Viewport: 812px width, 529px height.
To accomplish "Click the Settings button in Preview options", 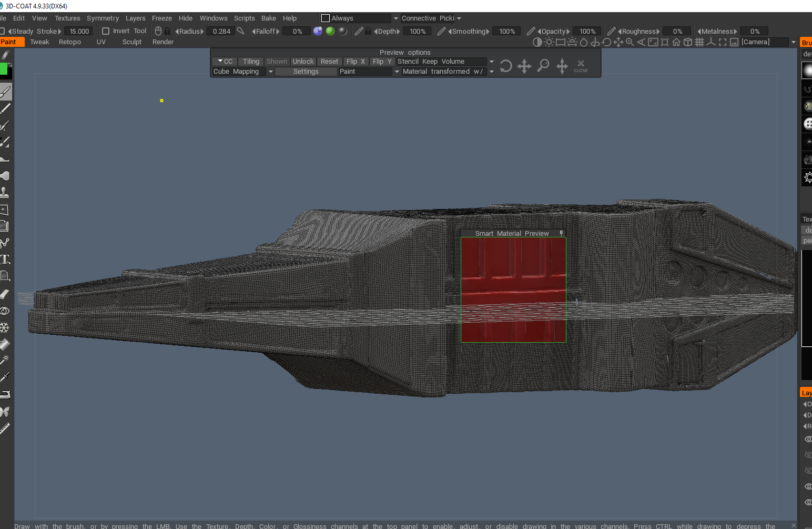I will pyautogui.click(x=306, y=72).
